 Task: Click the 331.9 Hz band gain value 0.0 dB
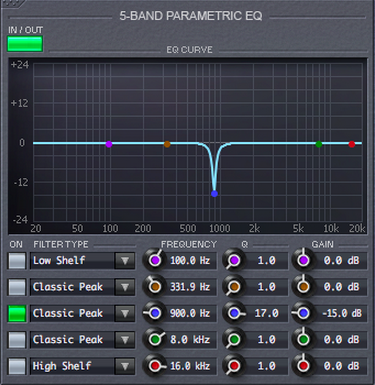coord(341,287)
